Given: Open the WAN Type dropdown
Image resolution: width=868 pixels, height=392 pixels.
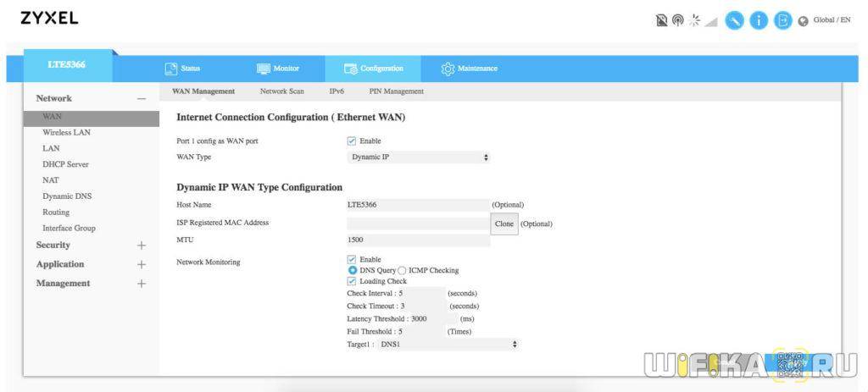Looking at the screenshot, I should click(419, 157).
